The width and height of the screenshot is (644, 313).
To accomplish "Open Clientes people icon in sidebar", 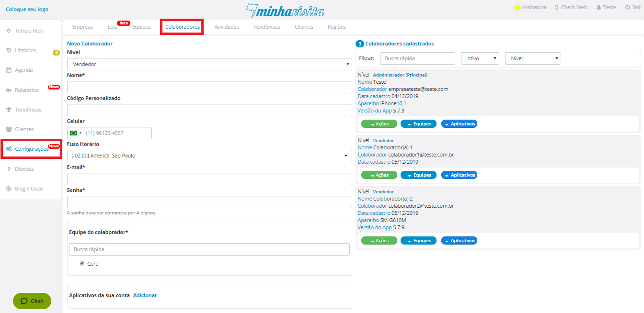I will click(x=9, y=129).
